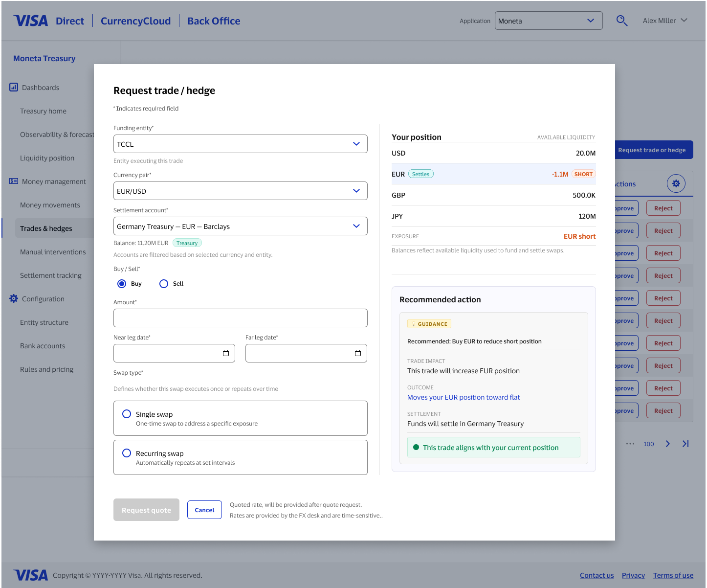The image size is (707, 588).
Task: Click the EUR short exposure value
Action: (x=579, y=236)
